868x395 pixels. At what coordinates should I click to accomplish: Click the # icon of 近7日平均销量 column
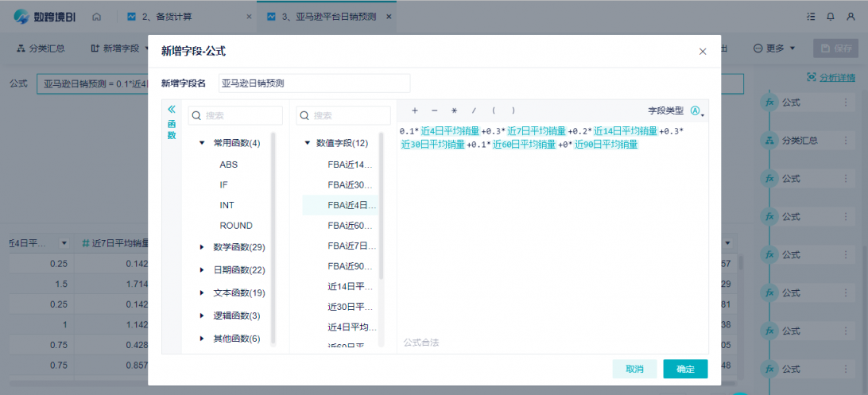click(x=86, y=243)
